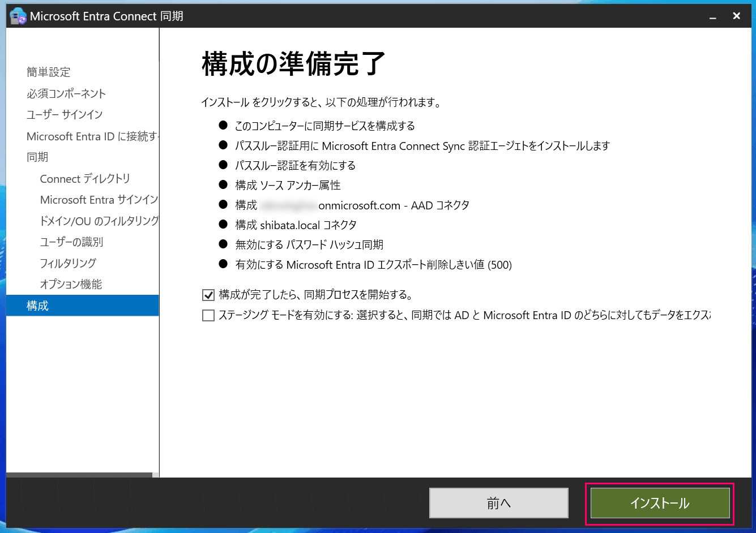Select Connect ディレクトリ sidebar item

pos(85,179)
